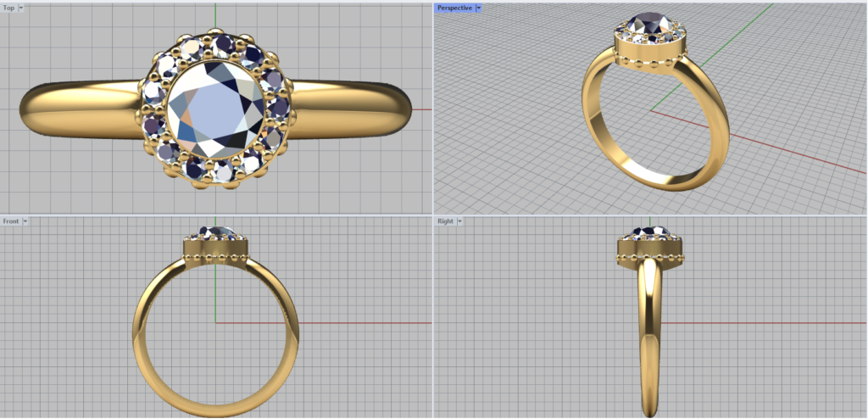Select the large center diamond in Top view
Screen dimensions: 868x419
tap(215, 109)
